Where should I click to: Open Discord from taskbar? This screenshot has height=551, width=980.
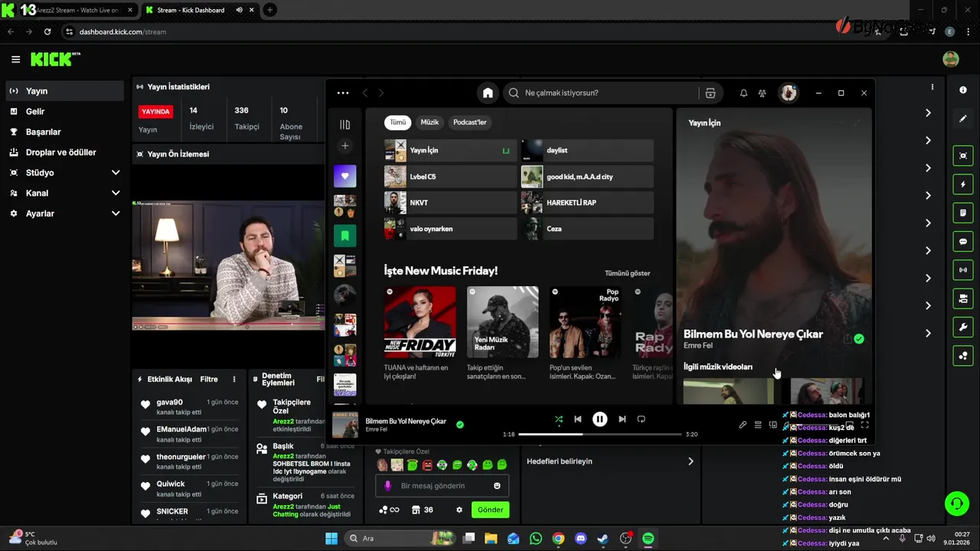[x=580, y=539]
